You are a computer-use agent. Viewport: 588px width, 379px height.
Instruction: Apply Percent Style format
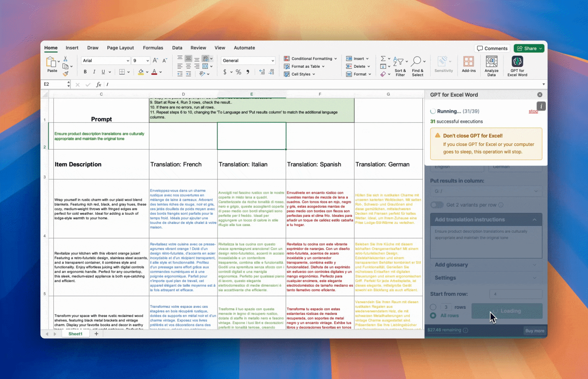(239, 72)
